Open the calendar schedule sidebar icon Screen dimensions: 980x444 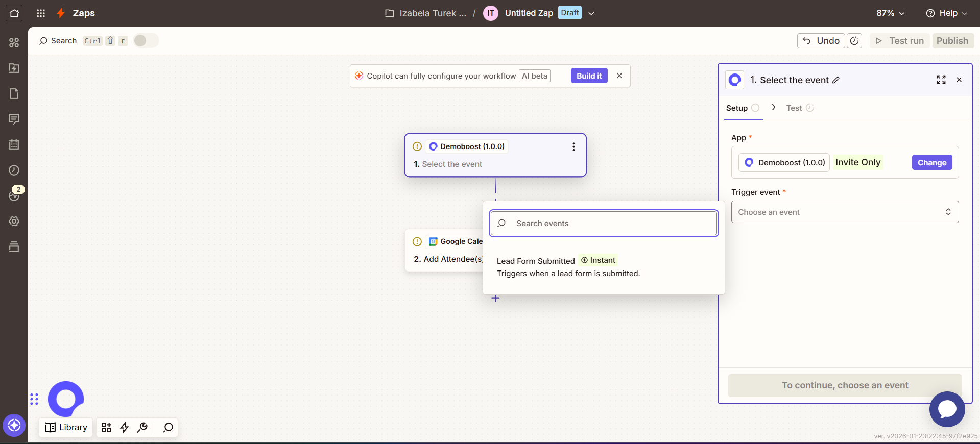(14, 144)
